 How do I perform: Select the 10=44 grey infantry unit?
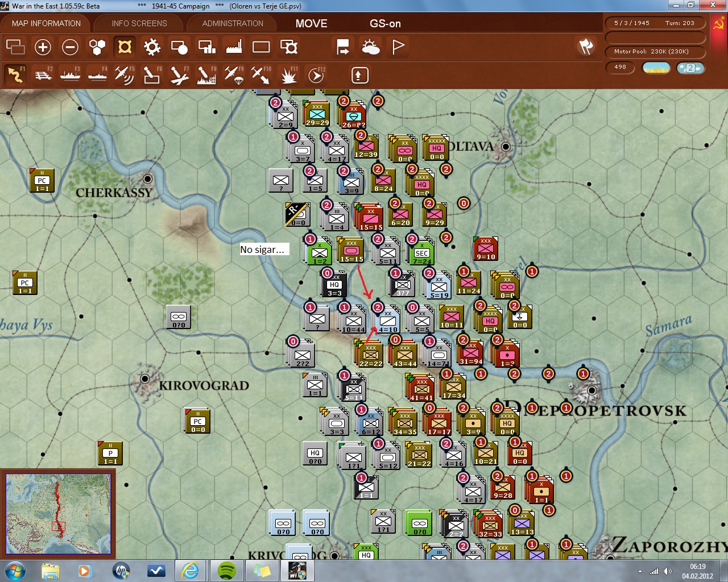353,321
